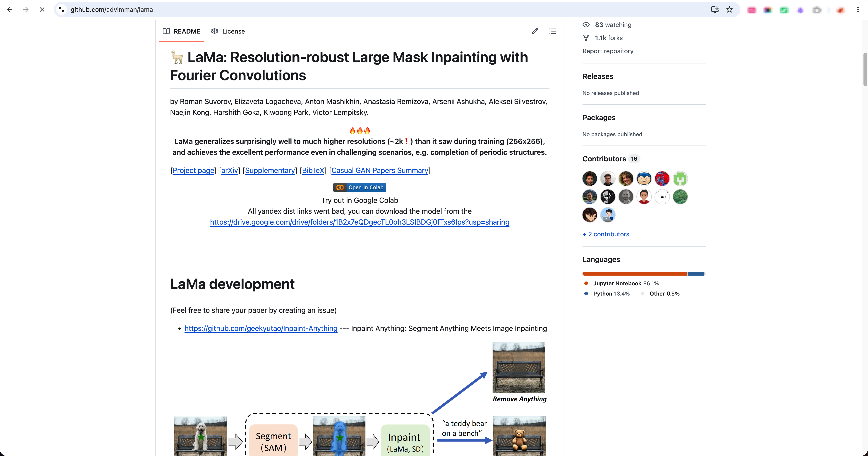Bookmark this page with the star

pyautogui.click(x=729, y=10)
